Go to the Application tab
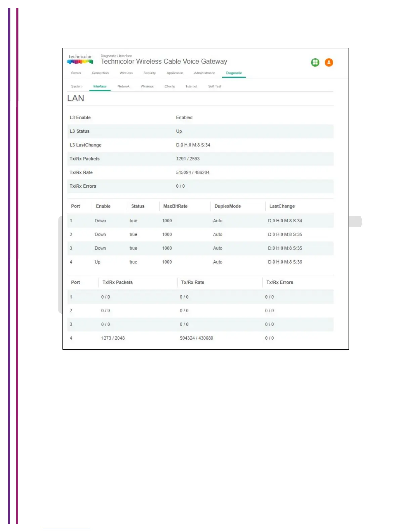The image size is (411, 532). click(175, 73)
